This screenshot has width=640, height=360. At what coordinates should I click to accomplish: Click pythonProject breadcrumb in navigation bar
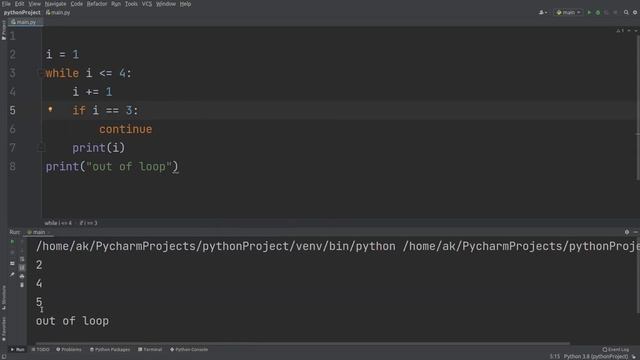pos(22,13)
